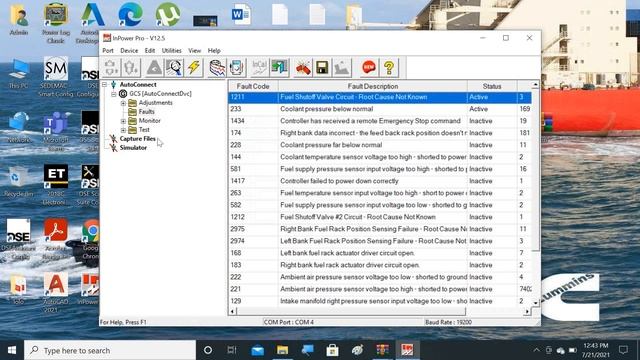
Task: Collapse the AutoConnect tree node
Action: point(104,84)
